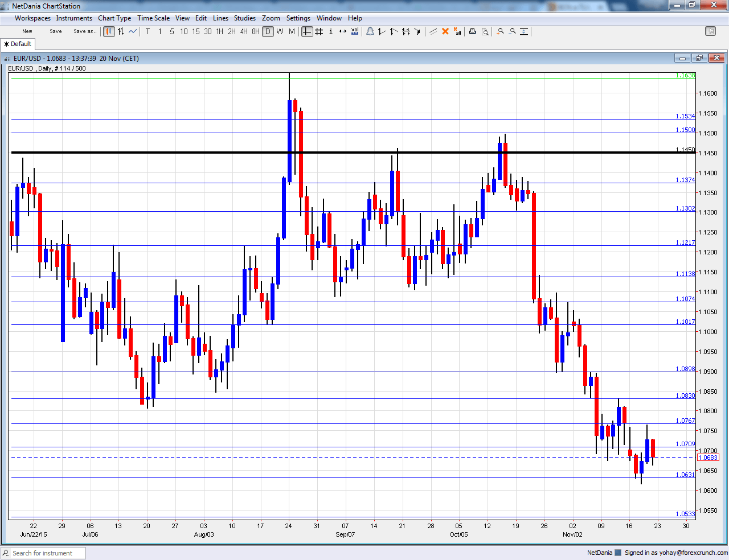
Task: Click the print chart icon
Action: (472, 31)
